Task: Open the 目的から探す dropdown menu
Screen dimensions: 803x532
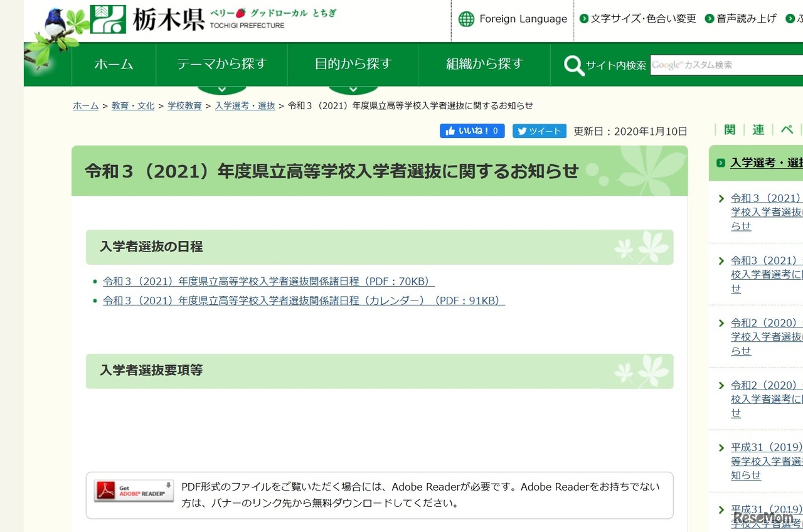Action: tap(352, 64)
